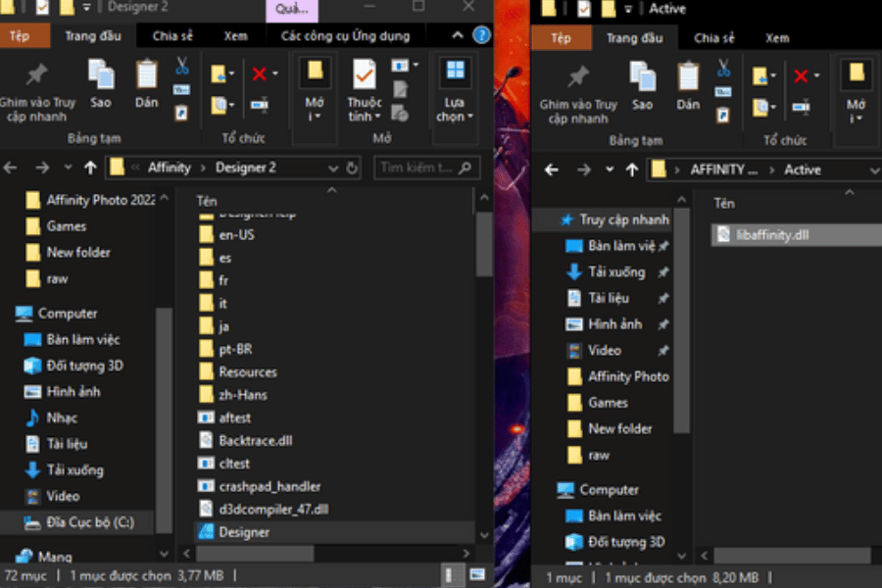Switch to large icons view in Designer 2 status bar

476,575
